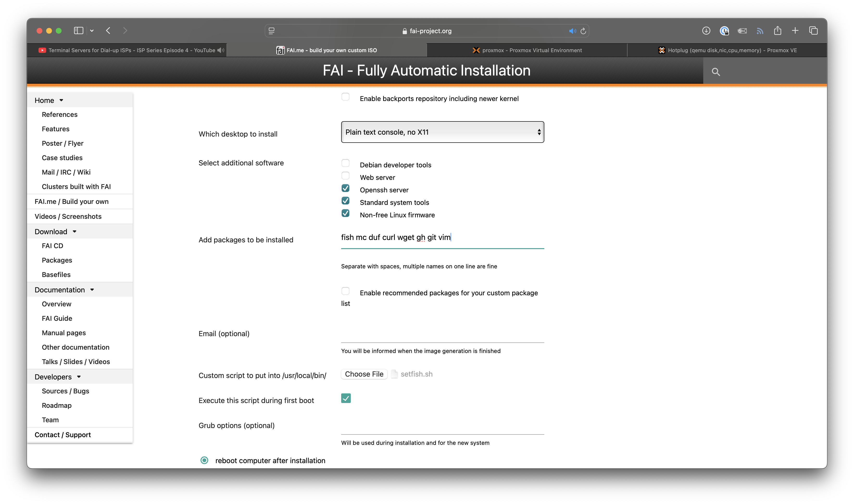Image resolution: width=854 pixels, height=504 pixels.
Task: Open the desktop selection dropdown
Action: point(442,132)
